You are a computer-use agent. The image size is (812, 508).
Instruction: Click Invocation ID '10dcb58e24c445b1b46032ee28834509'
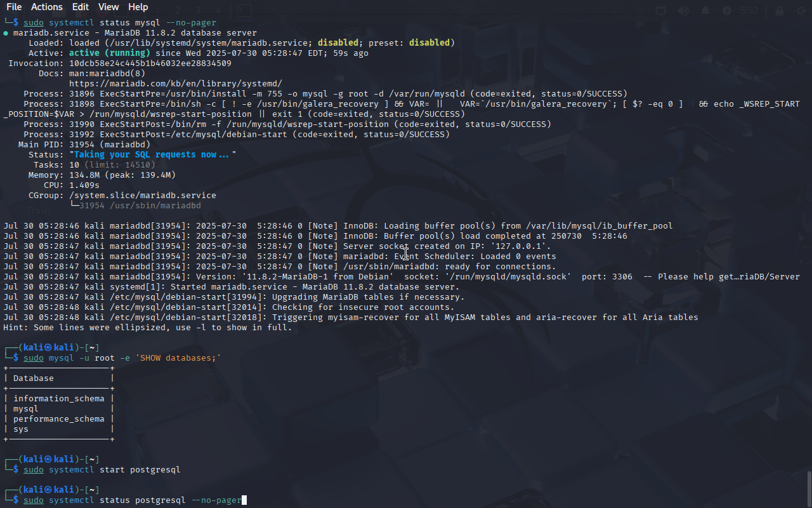click(x=150, y=63)
